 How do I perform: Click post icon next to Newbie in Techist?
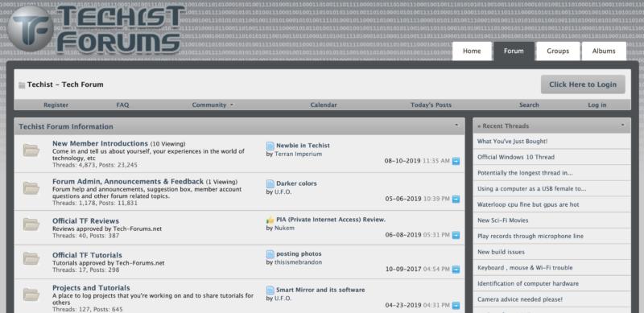tap(270, 146)
